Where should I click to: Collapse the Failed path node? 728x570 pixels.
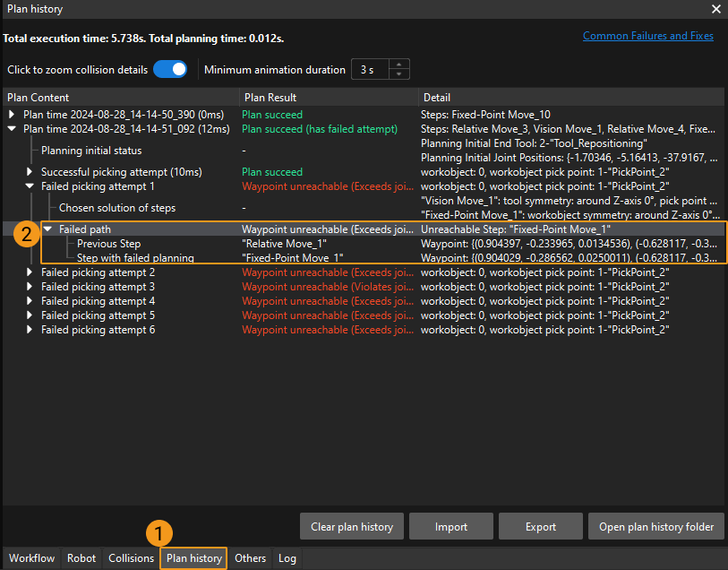47,229
